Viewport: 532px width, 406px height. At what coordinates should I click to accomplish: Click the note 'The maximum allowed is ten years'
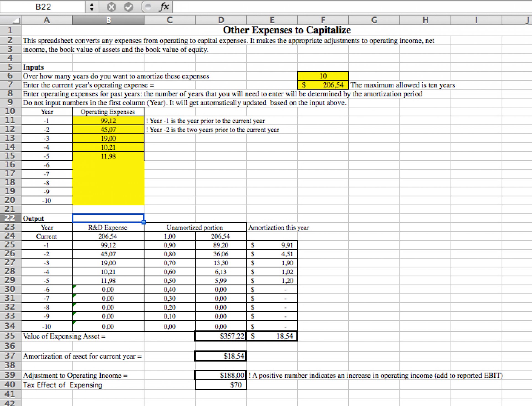403,85
